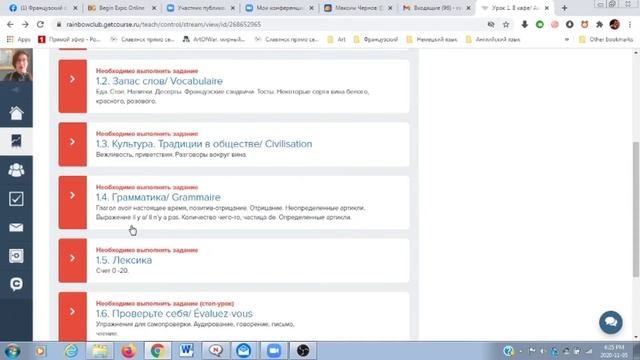Open the Английский язык bookmarks folder
This screenshot has height=360, width=640.
[x=493, y=40]
